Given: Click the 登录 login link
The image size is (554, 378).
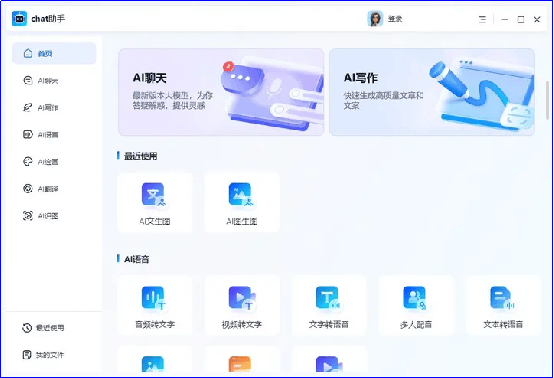Looking at the screenshot, I should click(x=395, y=19).
